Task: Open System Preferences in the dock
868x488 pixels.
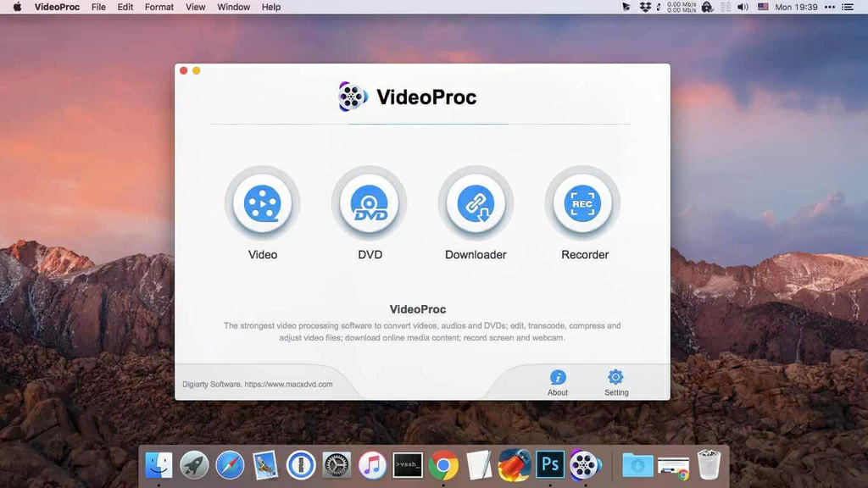Action: click(x=337, y=465)
